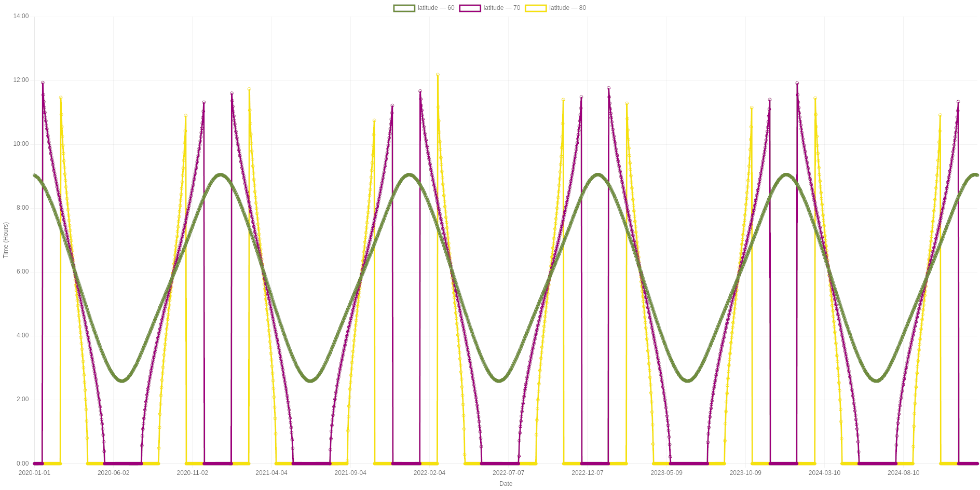Image resolution: width=980 pixels, height=490 pixels.
Task: Click the 2020-11-02 x-axis date label
Action: [x=192, y=473]
